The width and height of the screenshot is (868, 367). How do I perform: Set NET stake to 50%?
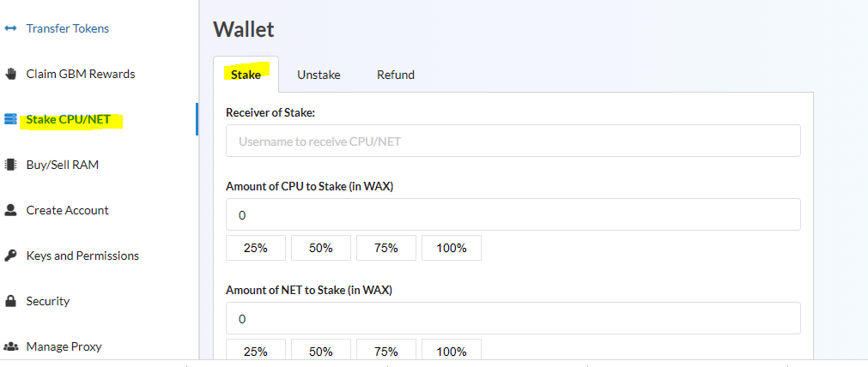(x=320, y=351)
